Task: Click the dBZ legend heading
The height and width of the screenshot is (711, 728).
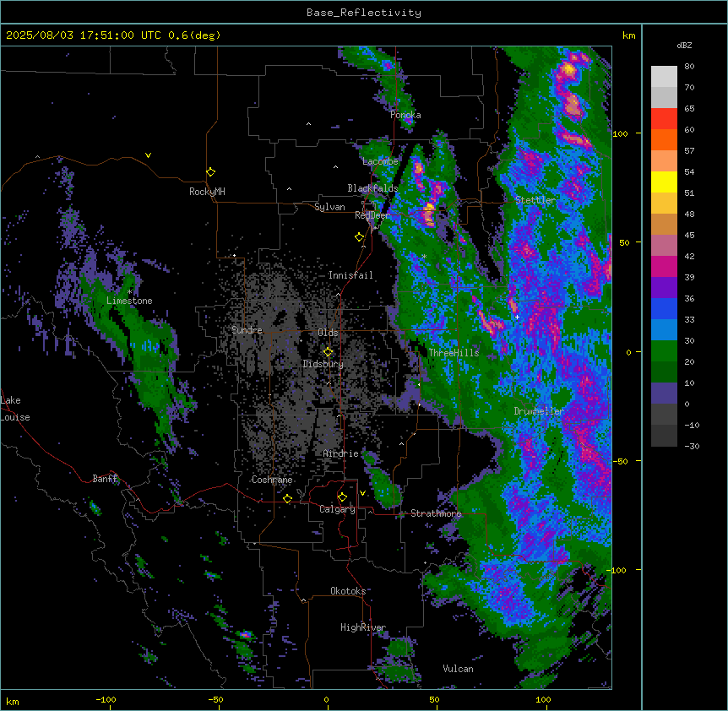Action: (x=684, y=46)
